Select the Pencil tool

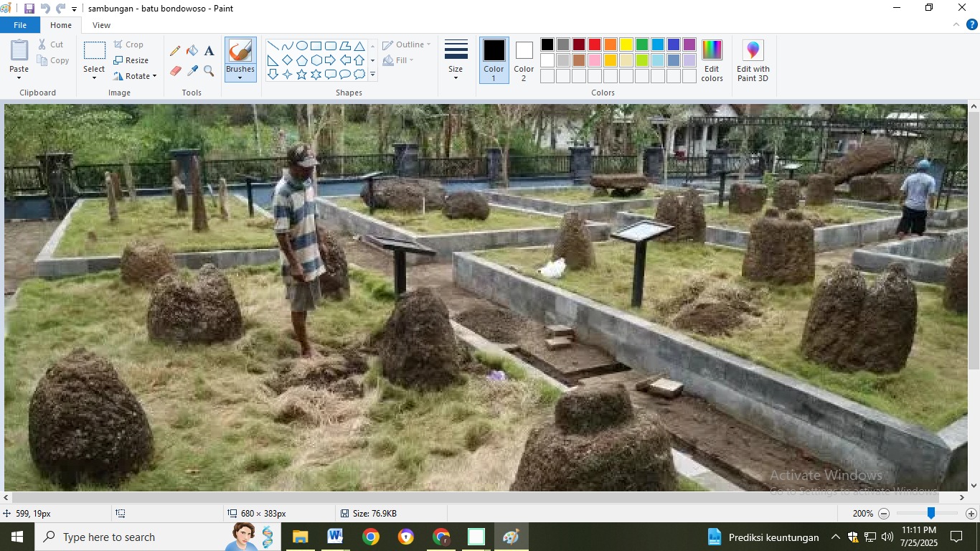[175, 51]
